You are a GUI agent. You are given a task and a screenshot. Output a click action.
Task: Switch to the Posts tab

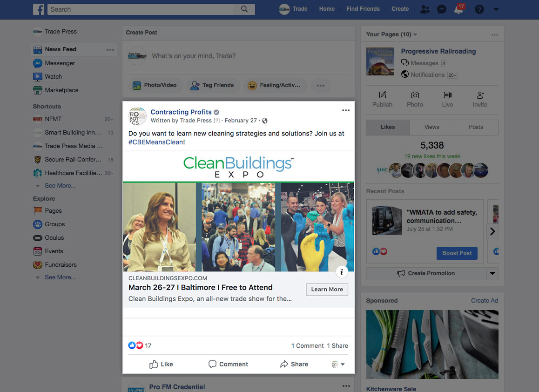point(476,127)
